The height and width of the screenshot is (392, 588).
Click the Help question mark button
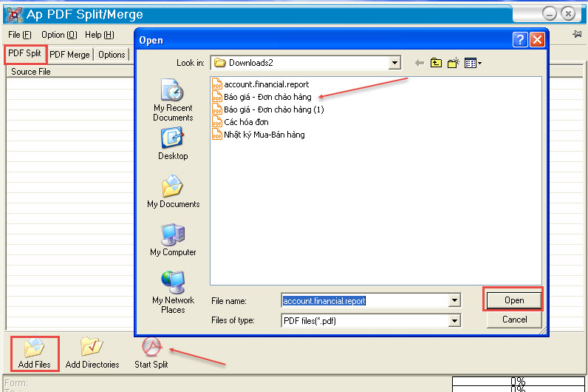[520, 39]
